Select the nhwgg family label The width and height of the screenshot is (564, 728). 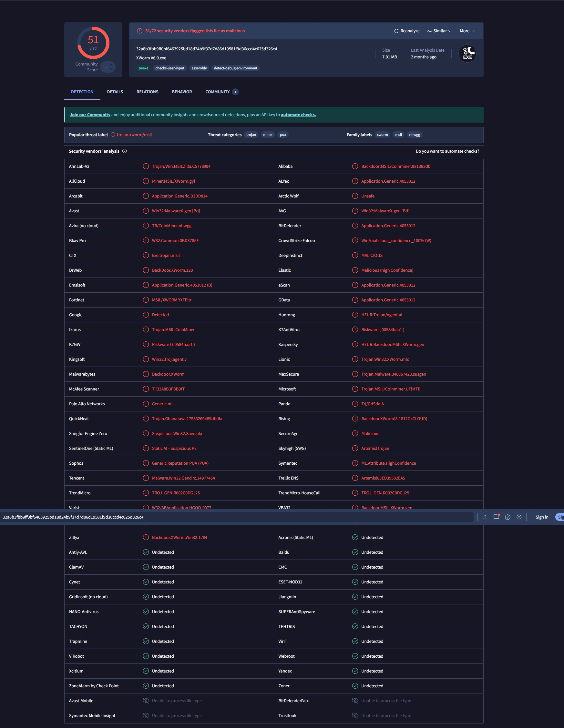pos(415,135)
